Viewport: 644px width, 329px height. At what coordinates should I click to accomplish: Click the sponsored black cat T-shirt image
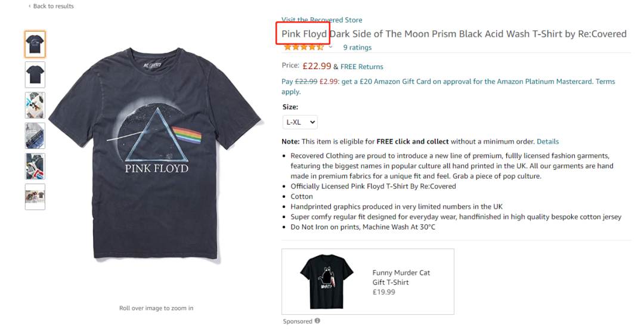coord(320,281)
